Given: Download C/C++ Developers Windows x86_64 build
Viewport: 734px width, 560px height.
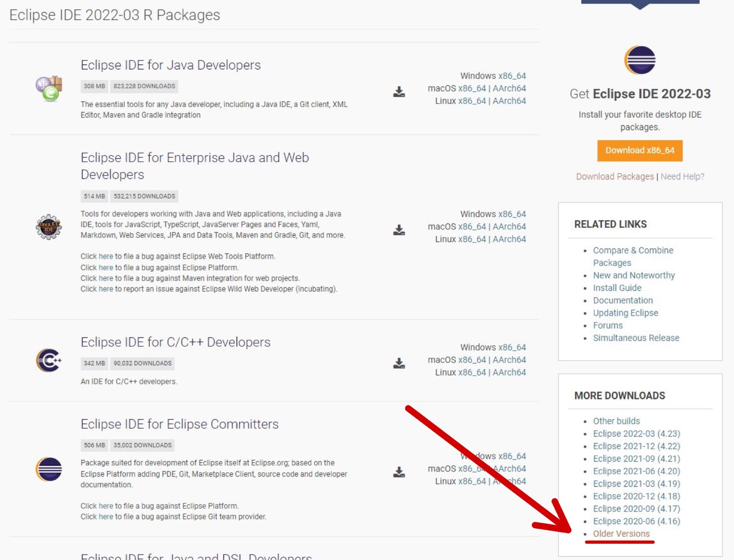Looking at the screenshot, I should click(x=512, y=348).
